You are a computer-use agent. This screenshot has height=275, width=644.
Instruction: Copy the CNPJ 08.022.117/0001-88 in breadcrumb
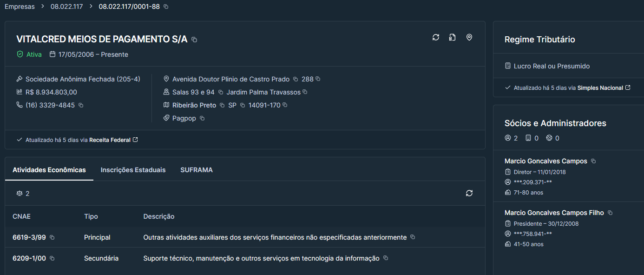pos(166,7)
